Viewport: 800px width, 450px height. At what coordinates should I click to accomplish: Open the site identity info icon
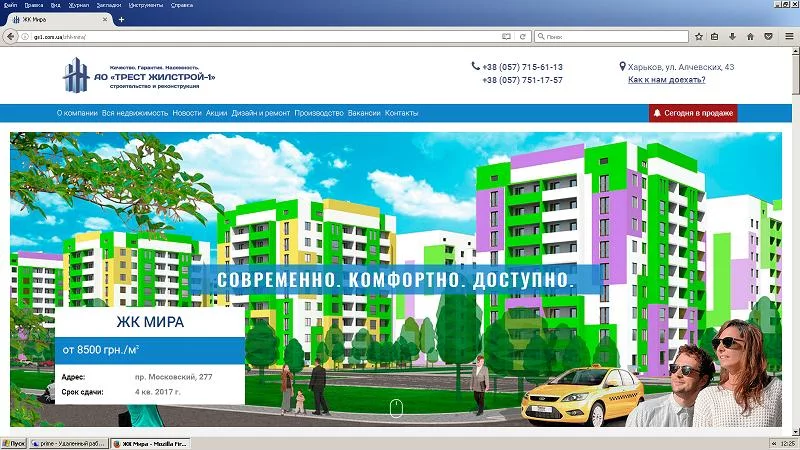pos(25,37)
